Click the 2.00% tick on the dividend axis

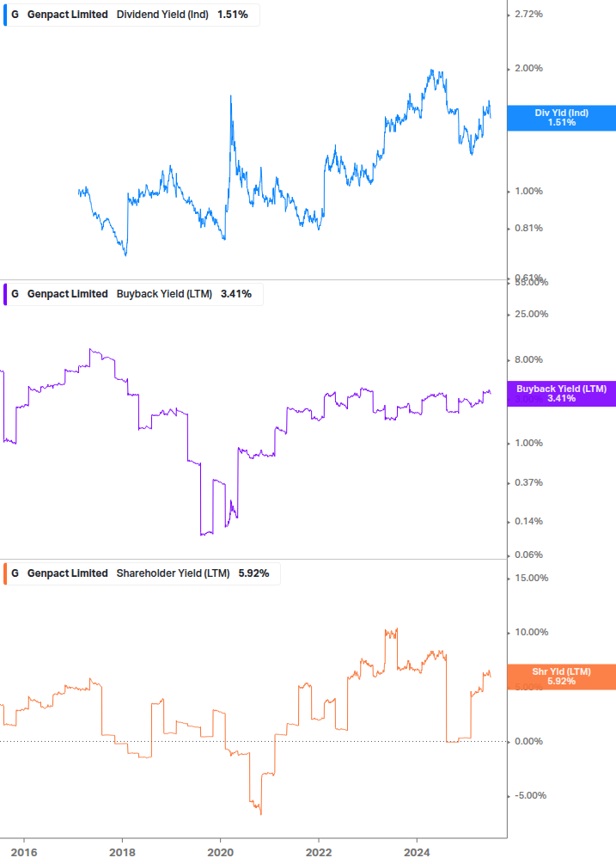[528, 68]
